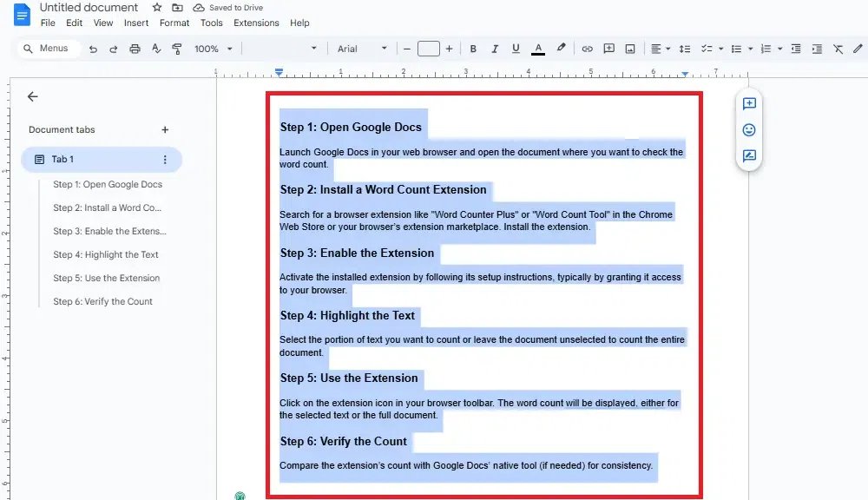Screen dimensions: 868x500
Task: Increase font size with plus button
Action: pos(449,49)
